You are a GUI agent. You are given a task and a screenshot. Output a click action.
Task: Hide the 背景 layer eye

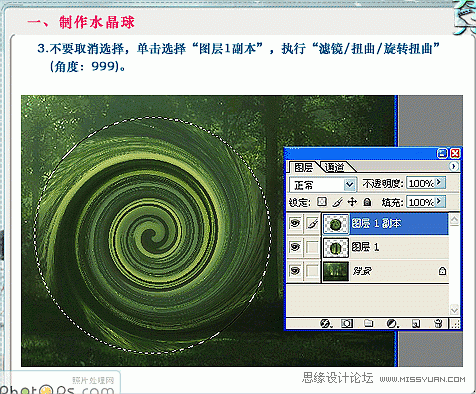click(x=295, y=271)
